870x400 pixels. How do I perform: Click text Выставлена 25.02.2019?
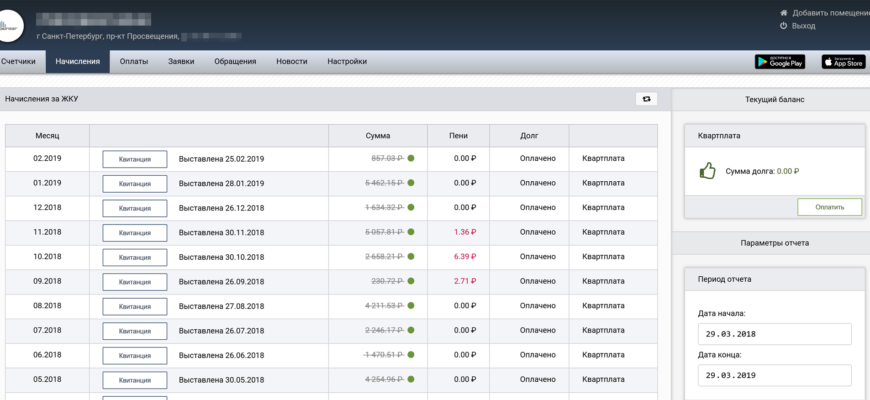[221, 159]
